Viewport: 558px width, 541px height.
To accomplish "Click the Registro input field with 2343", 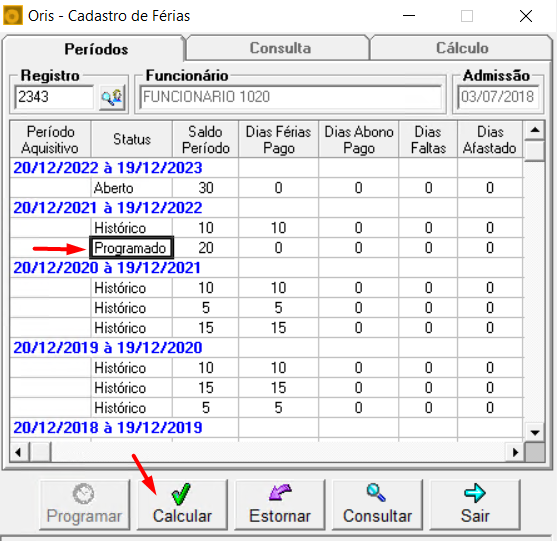I will pyautogui.click(x=54, y=97).
